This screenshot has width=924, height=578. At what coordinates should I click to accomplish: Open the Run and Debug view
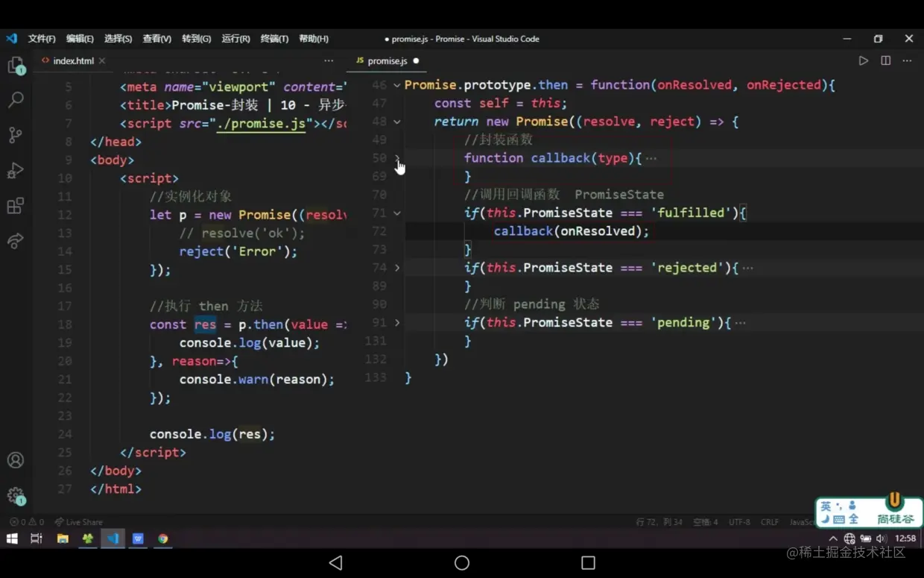click(x=16, y=170)
